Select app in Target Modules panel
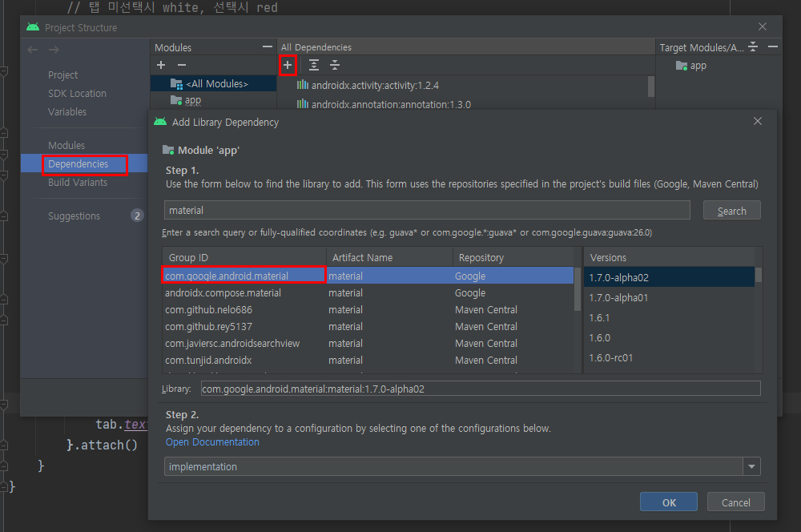The width and height of the screenshot is (801, 532). click(691, 66)
